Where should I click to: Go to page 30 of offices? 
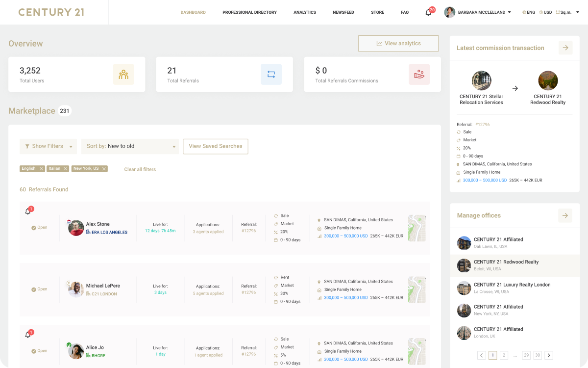[x=538, y=355]
